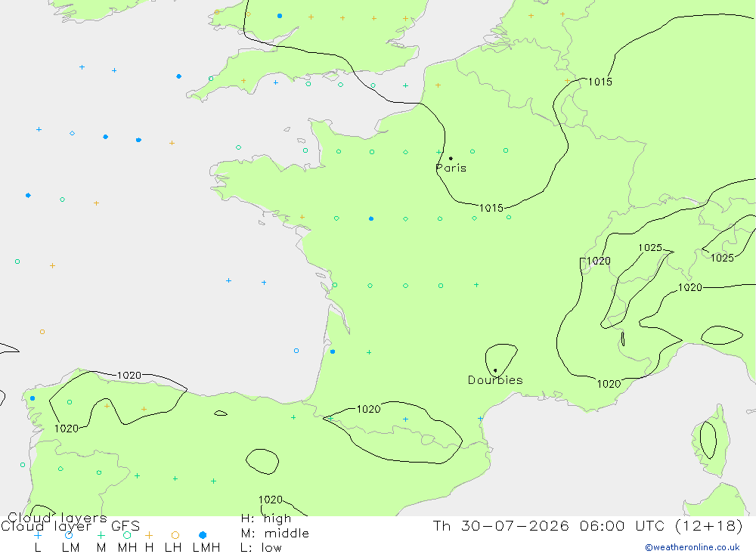Click the Paris city name label
This screenshot has width=756, height=554.
[x=451, y=168]
